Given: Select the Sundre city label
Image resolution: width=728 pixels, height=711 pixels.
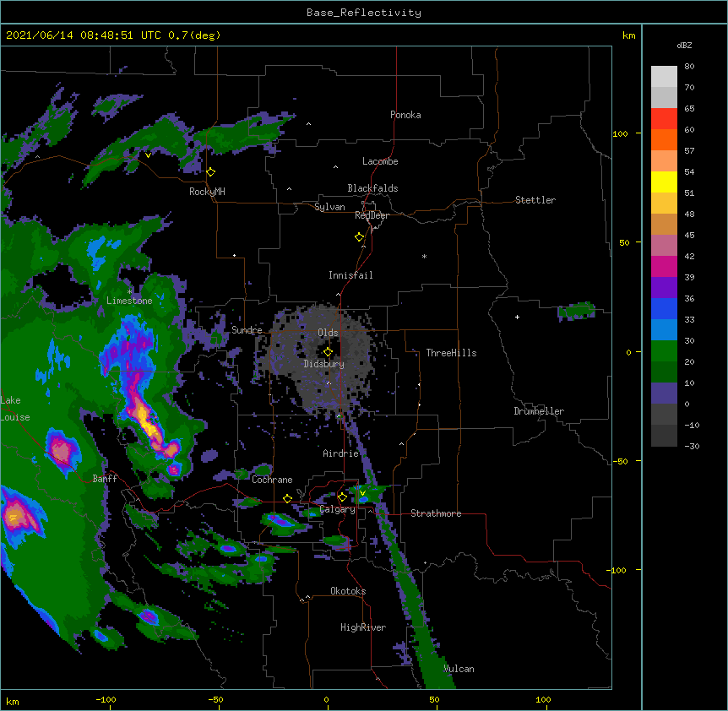Looking at the screenshot, I should [247, 330].
